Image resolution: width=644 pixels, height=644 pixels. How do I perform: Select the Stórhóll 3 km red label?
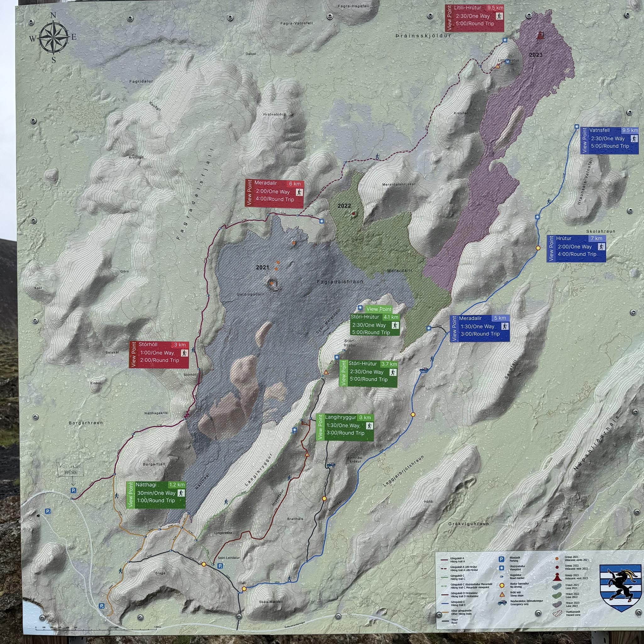(x=159, y=355)
